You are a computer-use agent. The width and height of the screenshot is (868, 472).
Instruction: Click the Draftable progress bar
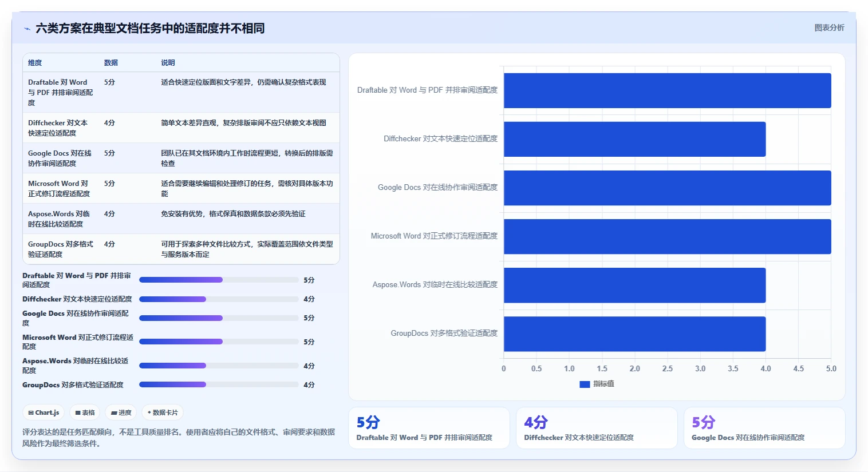219,280
